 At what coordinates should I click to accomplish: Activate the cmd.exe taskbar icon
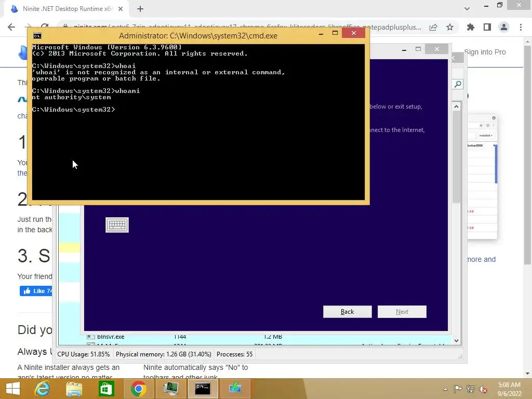(x=203, y=389)
